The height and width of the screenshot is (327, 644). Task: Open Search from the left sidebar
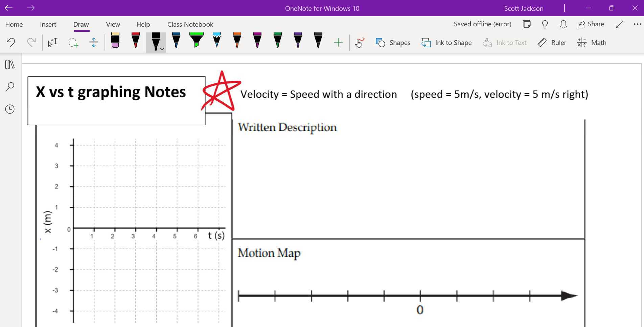tap(10, 87)
